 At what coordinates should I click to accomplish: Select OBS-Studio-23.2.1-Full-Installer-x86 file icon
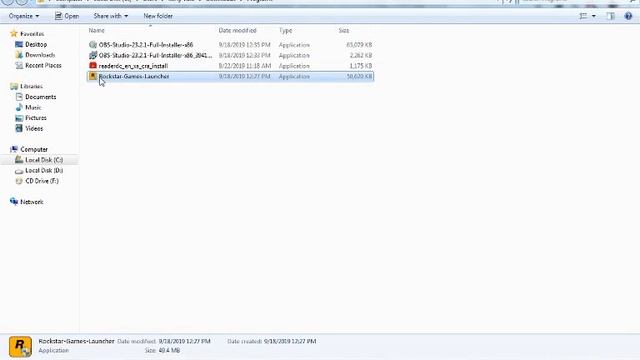tap(93, 44)
